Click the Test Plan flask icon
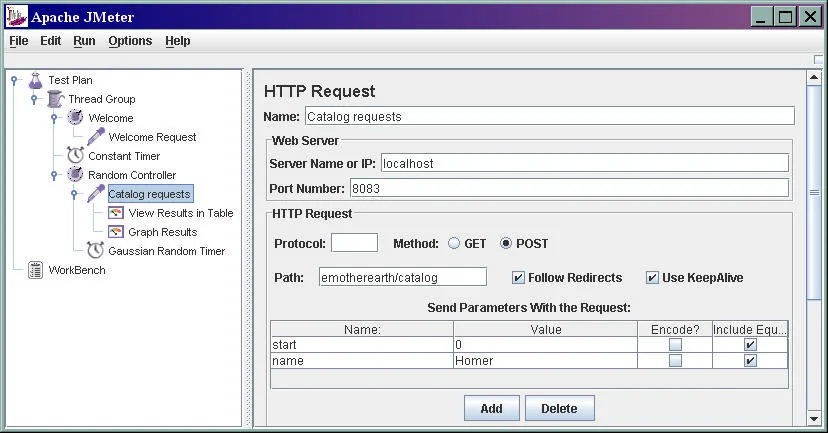Image resolution: width=828 pixels, height=433 pixels. (35, 80)
